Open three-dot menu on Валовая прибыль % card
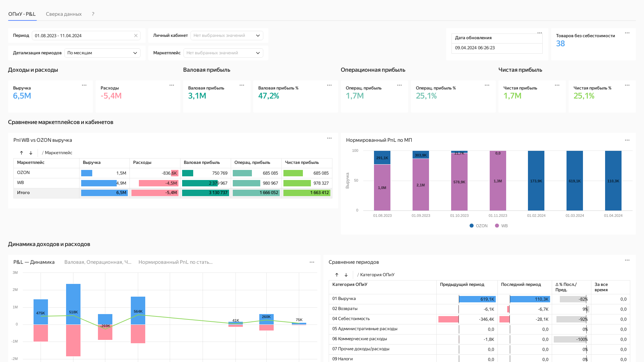The width and height of the screenshot is (644, 362). [x=329, y=85]
